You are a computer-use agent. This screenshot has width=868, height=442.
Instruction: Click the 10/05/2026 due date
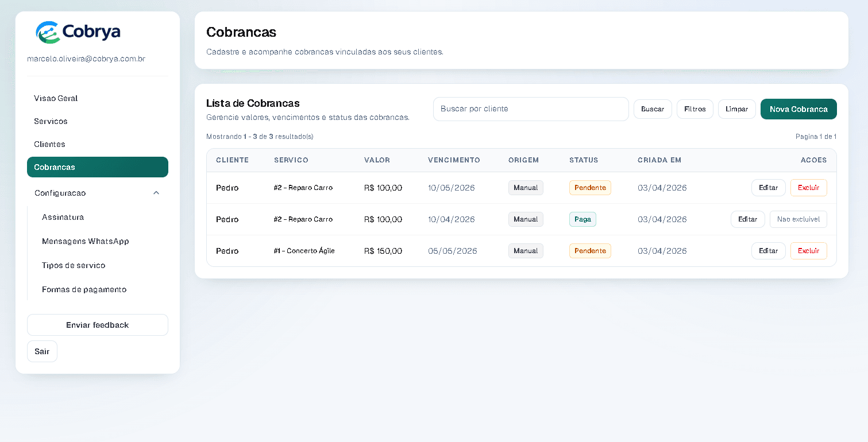[x=452, y=188]
